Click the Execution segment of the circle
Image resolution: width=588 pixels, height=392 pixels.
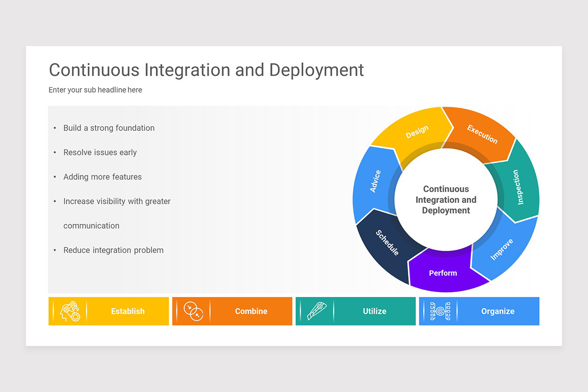pos(483,133)
